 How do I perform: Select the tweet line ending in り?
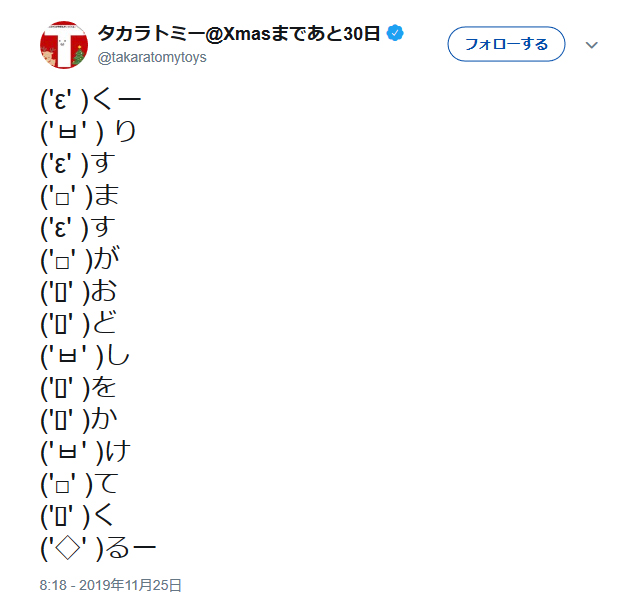89,131
